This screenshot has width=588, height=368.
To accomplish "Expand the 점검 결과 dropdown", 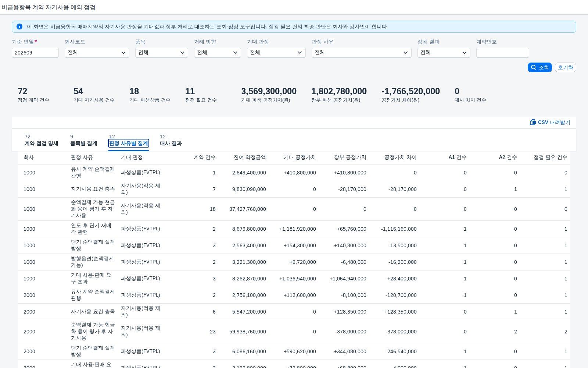I will click(444, 53).
